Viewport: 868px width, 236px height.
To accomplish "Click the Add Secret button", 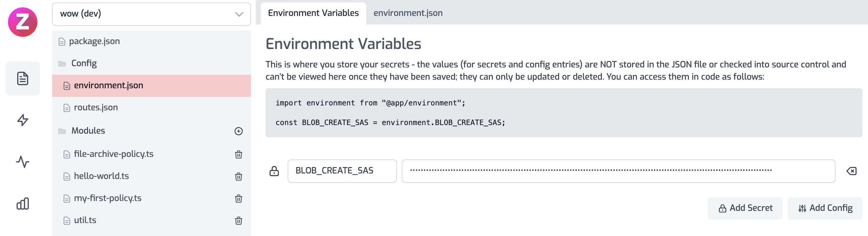I will coord(745,208).
